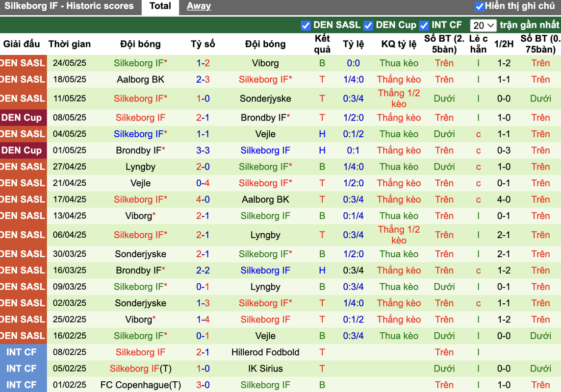Open Silkeborg IF* in the 09/03/25 row
Screen dimensions: 561x392
click(141, 287)
